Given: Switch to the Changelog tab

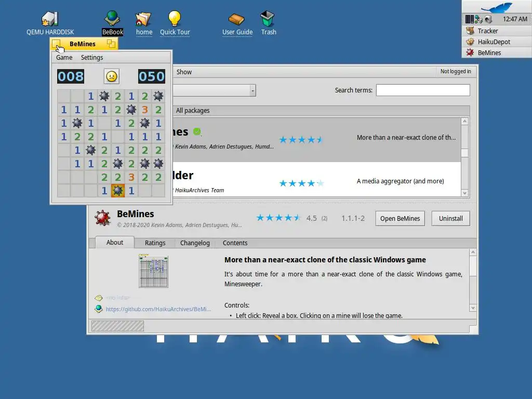Looking at the screenshot, I should click(195, 243).
